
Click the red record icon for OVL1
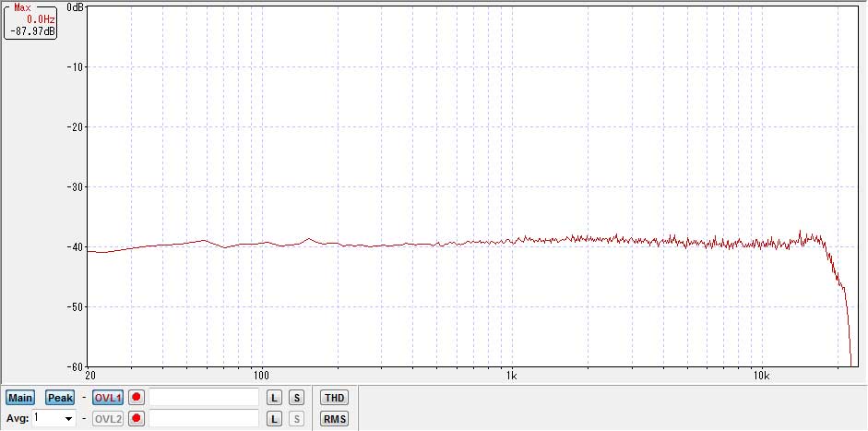click(x=137, y=398)
